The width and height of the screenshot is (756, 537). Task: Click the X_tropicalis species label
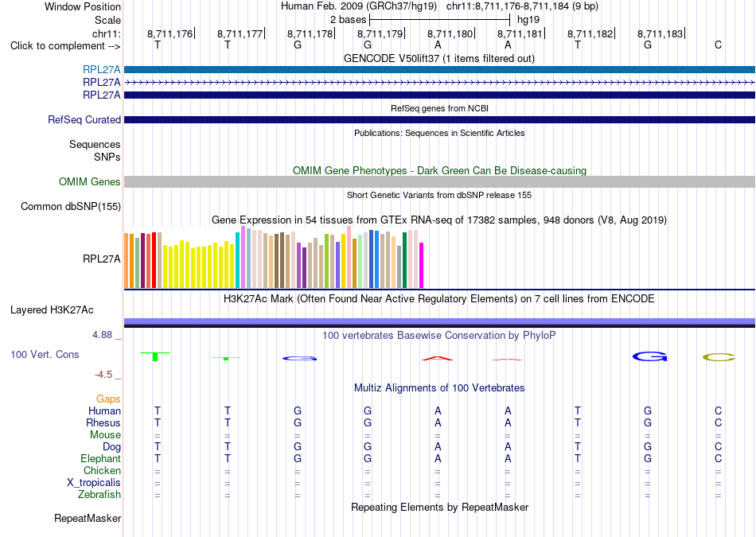[94, 483]
